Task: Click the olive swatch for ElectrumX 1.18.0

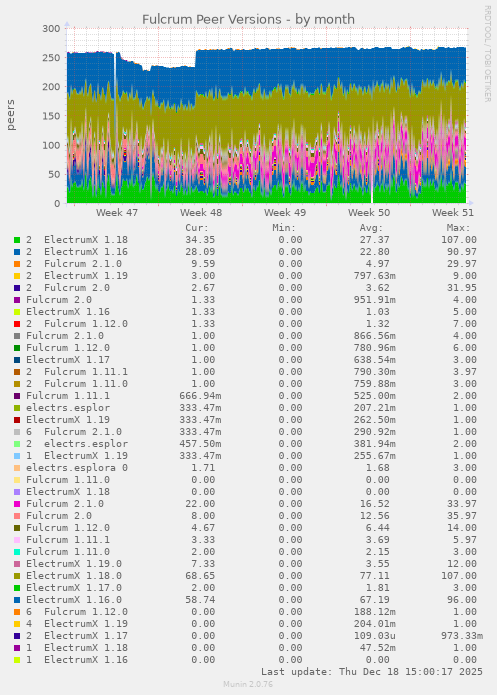Action: (17, 576)
